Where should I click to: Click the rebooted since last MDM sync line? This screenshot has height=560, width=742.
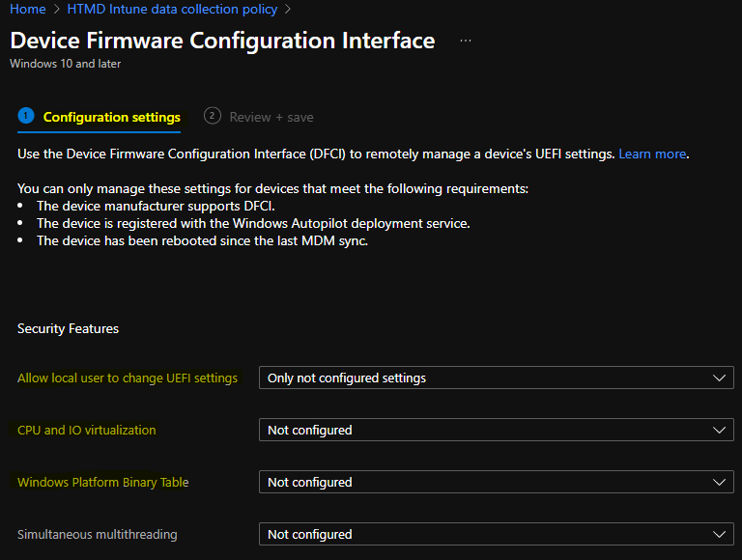(202, 240)
